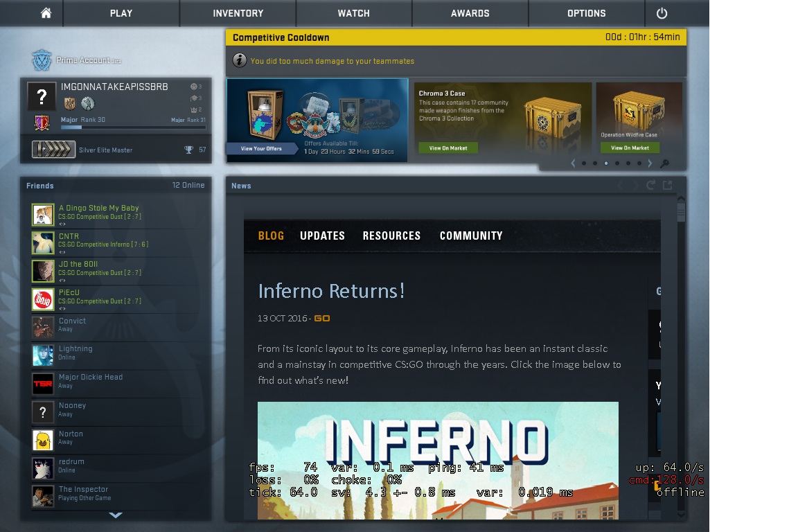Click the Prime Account shield icon
Image resolution: width=798 pixels, height=532 pixels.
[x=42, y=60]
